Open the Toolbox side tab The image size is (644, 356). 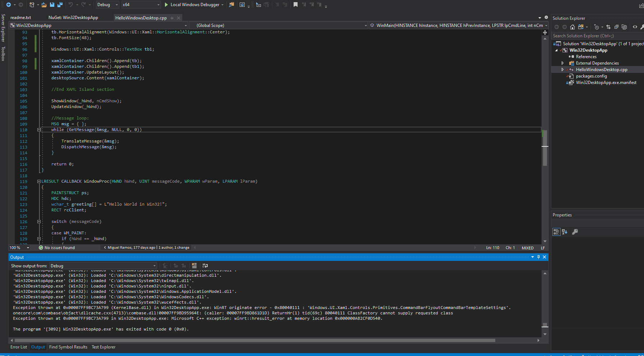click(3, 53)
